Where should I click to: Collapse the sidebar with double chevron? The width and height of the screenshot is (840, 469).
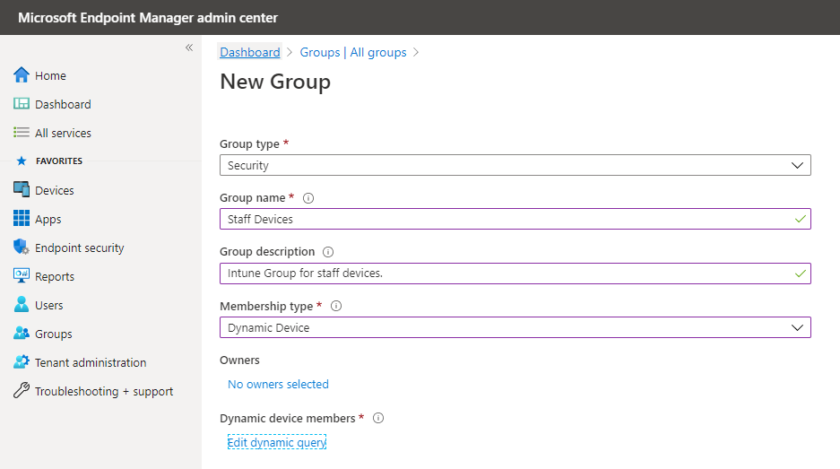point(189,48)
